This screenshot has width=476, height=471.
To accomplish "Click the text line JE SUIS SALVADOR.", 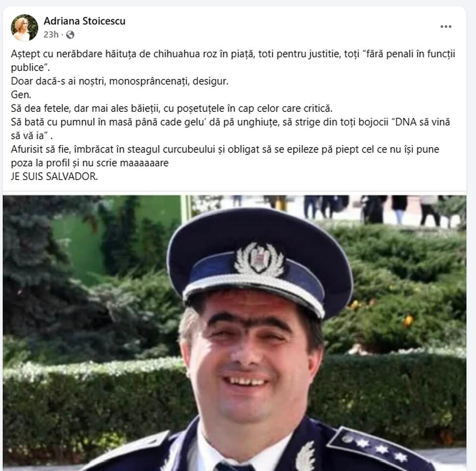I will 54,176.
